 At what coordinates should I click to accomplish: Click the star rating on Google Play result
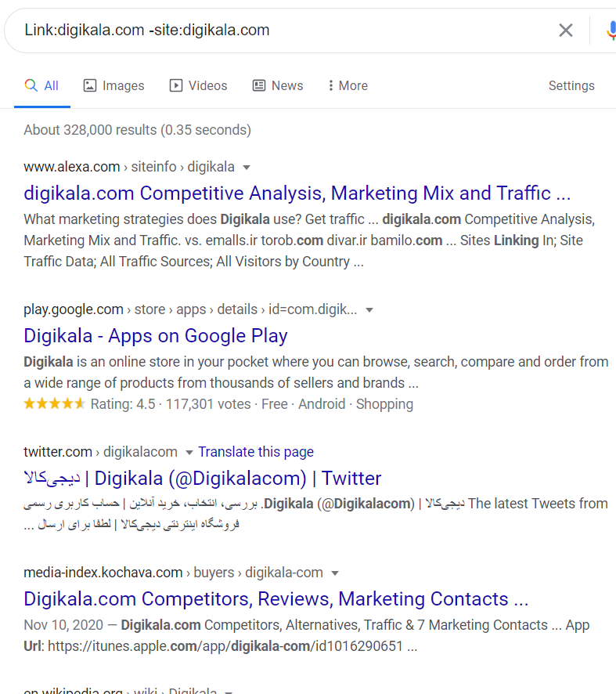click(54, 404)
